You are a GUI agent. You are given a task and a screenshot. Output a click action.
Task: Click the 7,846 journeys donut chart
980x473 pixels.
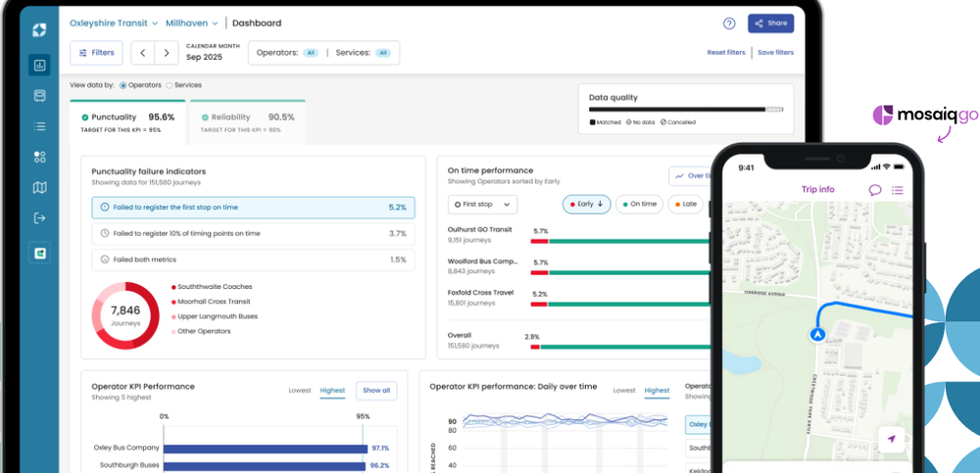click(x=125, y=315)
